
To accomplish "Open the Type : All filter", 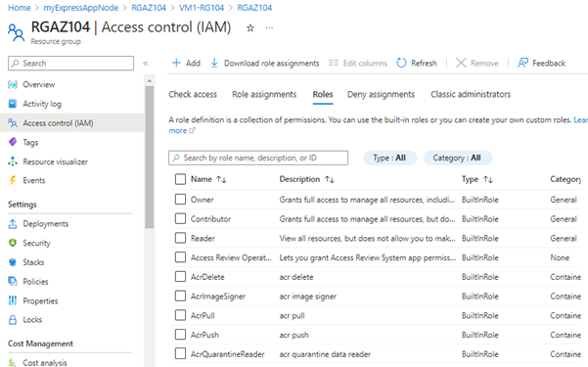I will tap(390, 158).
